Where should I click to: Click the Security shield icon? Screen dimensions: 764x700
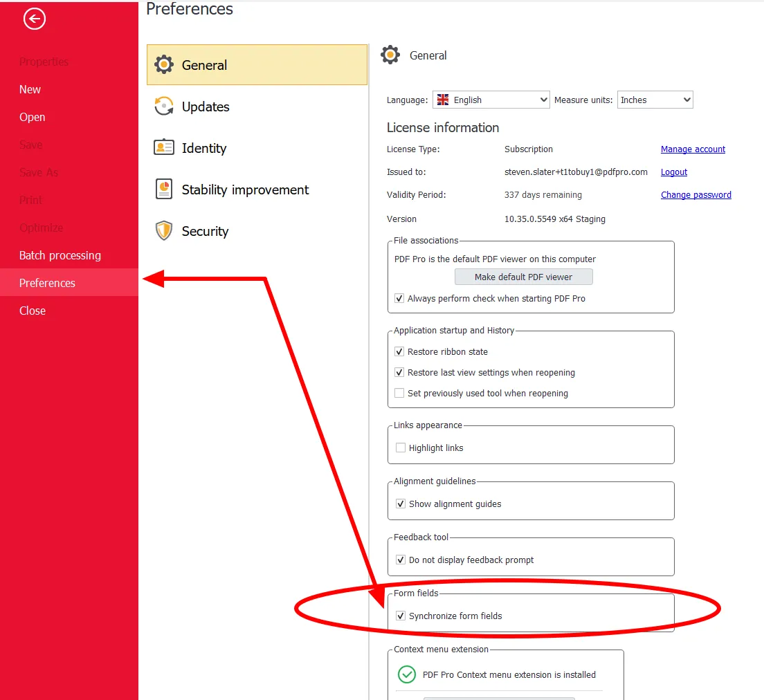(x=164, y=231)
